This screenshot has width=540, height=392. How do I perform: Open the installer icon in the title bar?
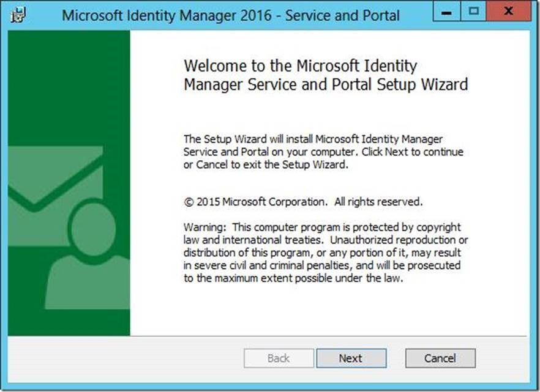pos(18,15)
